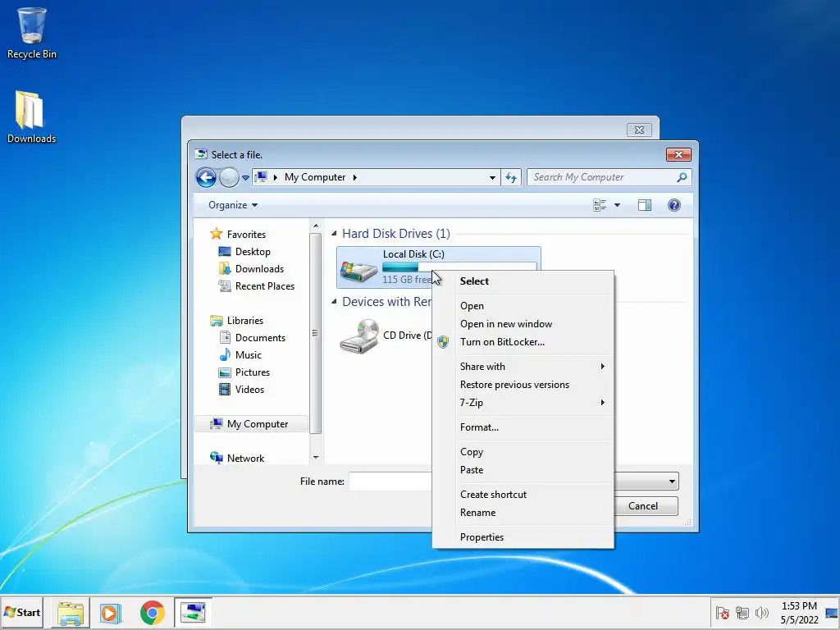This screenshot has width=840, height=630.
Task: Click the Back navigation arrow button
Action: pyautogui.click(x=206, y=177)
